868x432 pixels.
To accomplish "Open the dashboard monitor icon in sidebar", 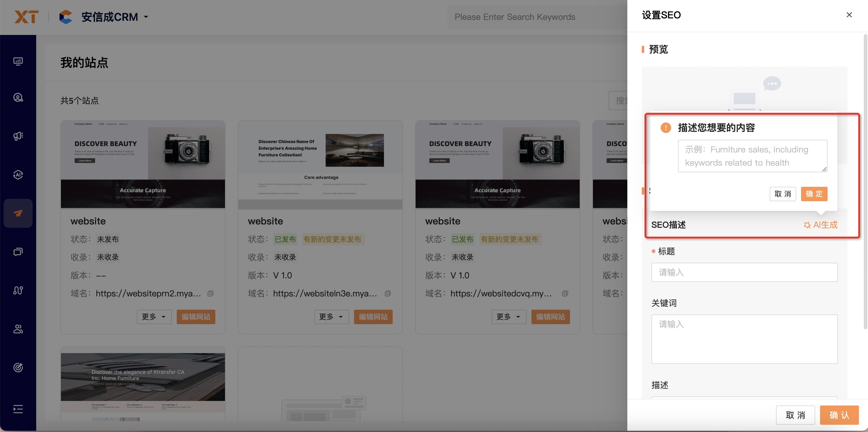I will point(18,61).
